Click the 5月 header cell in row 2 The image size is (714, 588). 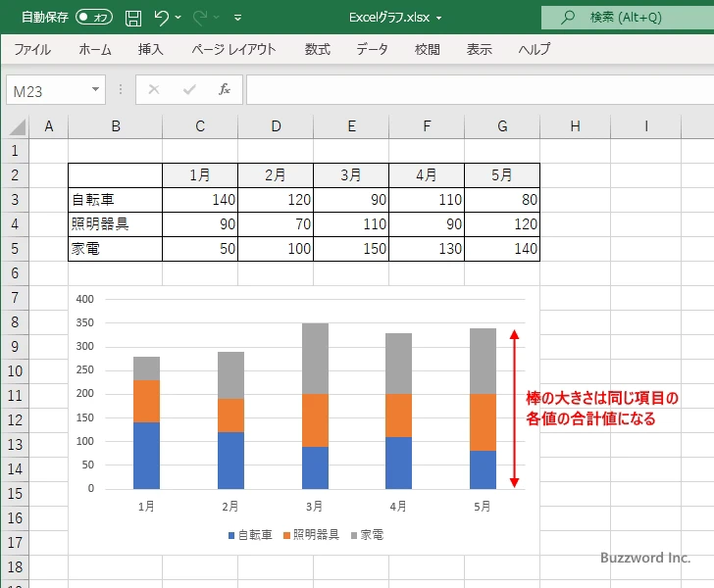coord(502,175)
